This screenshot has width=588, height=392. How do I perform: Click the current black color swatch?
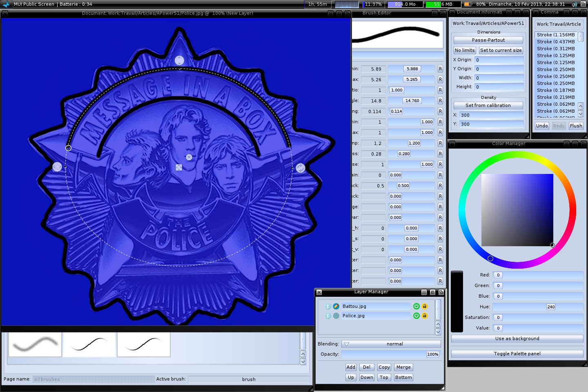457,302
